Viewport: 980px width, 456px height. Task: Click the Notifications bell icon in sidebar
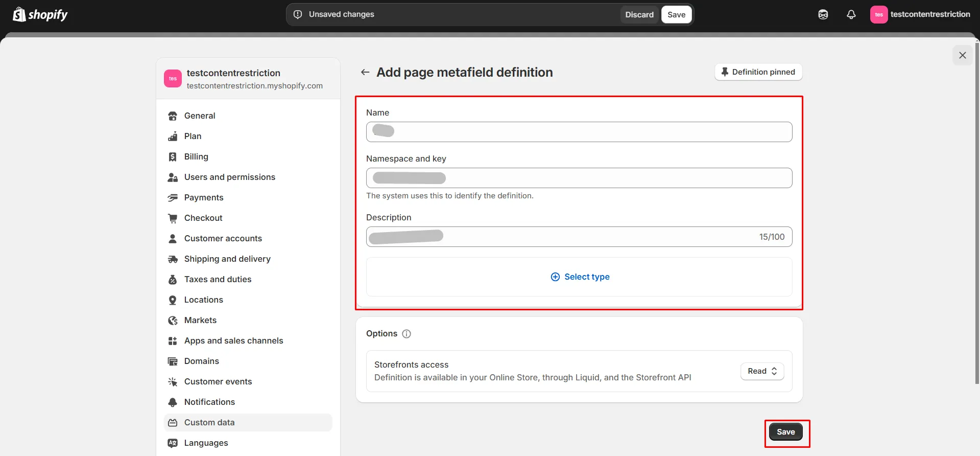click(x=173, y=402)
